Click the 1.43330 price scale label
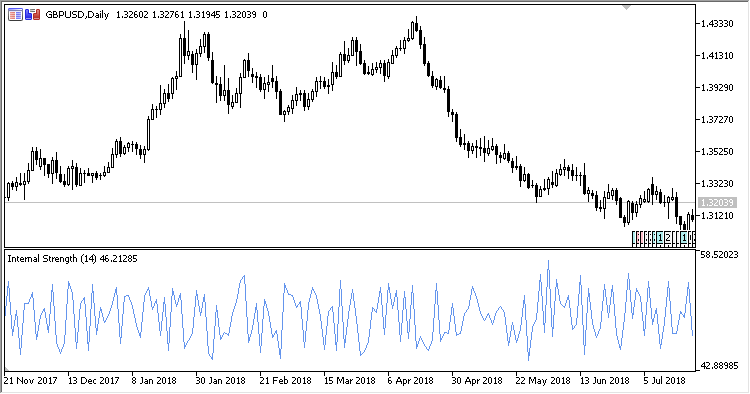750x394 pixels. 717,23
